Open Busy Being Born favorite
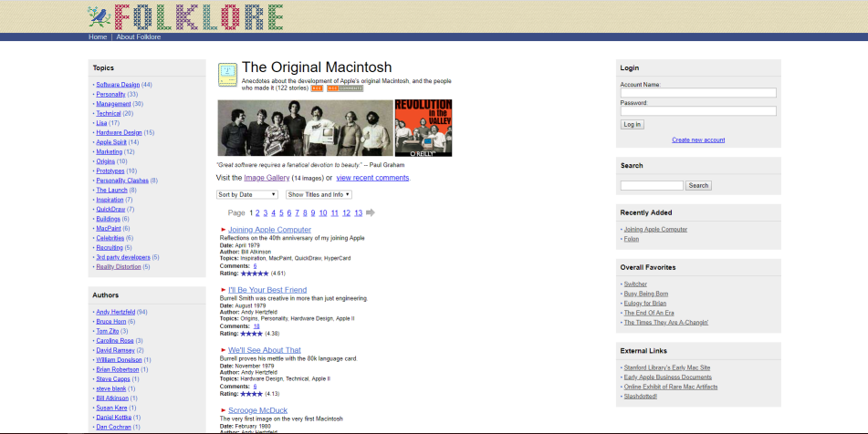Viewport: 868px width, 434px height. (x=646, y=294)
